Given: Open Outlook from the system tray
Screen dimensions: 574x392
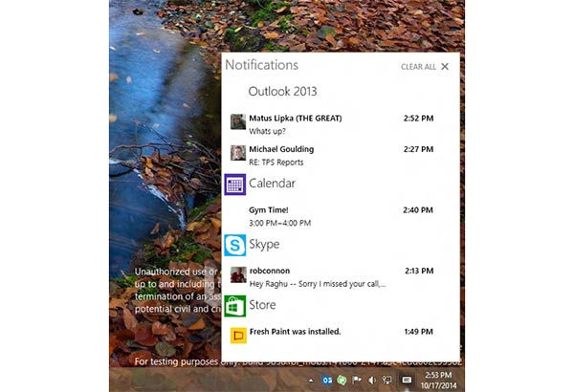Looking at the screenshot, I should [327, 382].
